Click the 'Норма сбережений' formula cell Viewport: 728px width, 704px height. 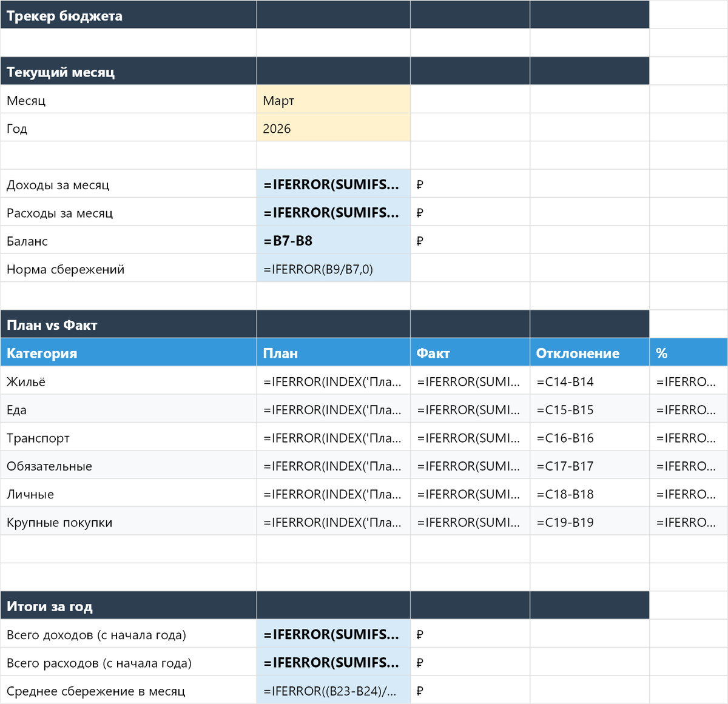point(333,269)
